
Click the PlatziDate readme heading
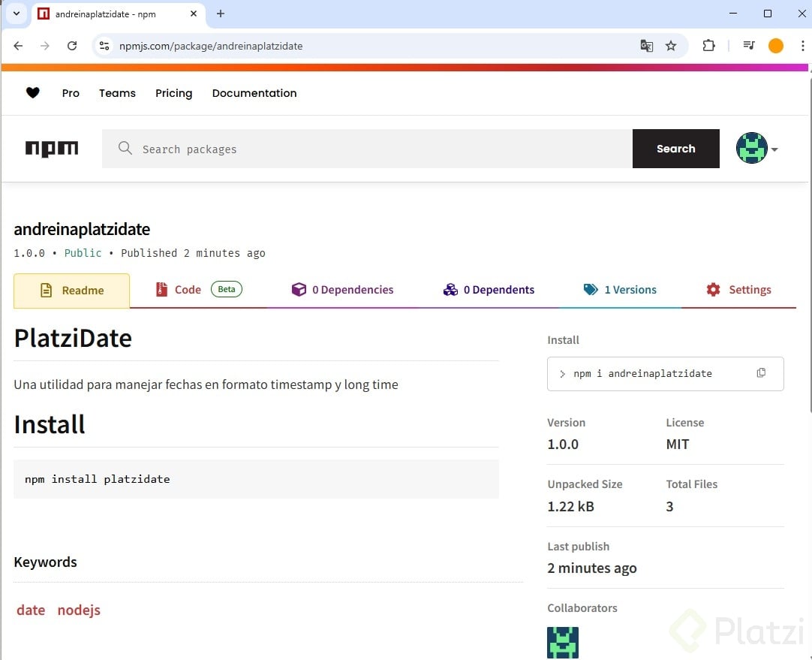pyautogui.click(x=73, y=339)
